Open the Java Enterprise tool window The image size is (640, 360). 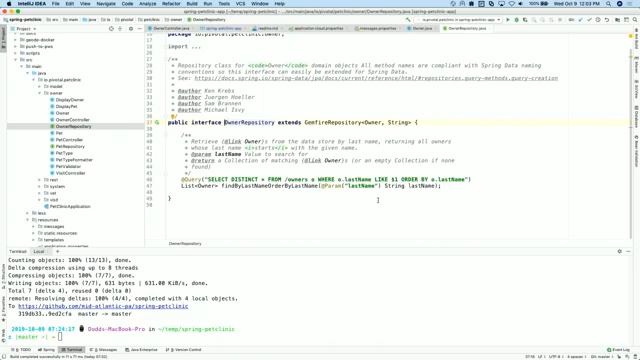click(141, 350)
